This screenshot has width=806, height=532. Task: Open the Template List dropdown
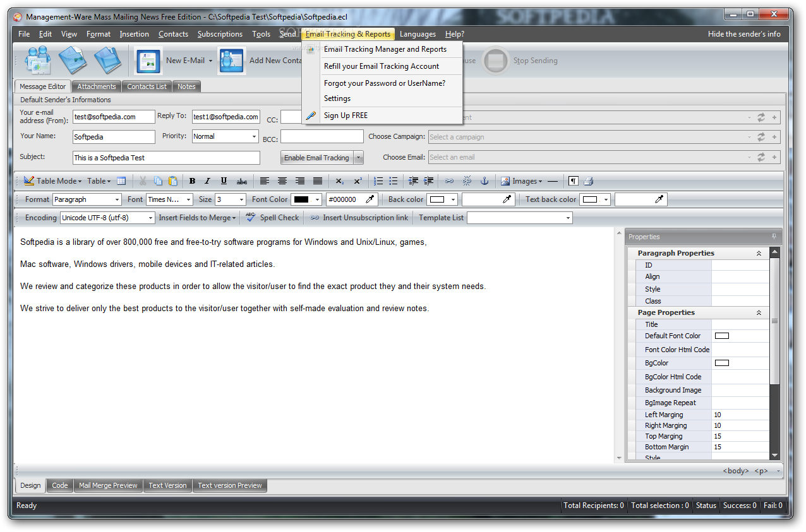[568, 218]
